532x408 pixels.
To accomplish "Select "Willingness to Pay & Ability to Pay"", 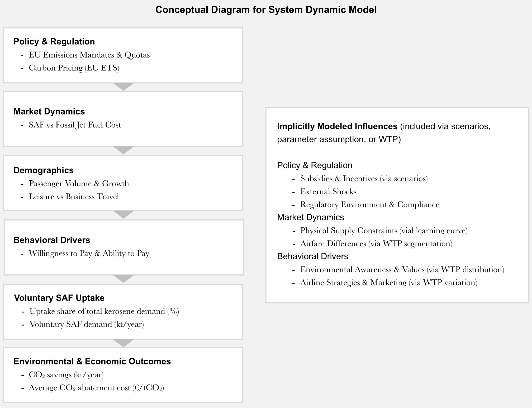I will tap(89, 254).
